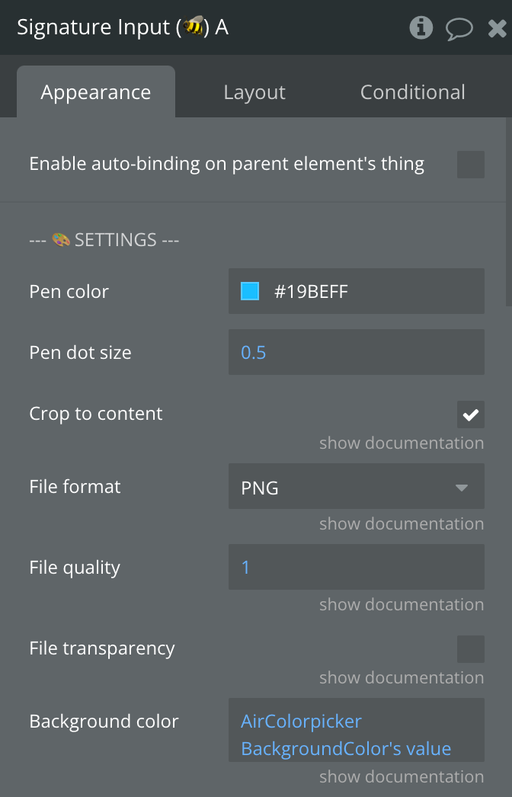Click the File format dropdown arrow
Viewport: 512px width, 797px height.
461,488
